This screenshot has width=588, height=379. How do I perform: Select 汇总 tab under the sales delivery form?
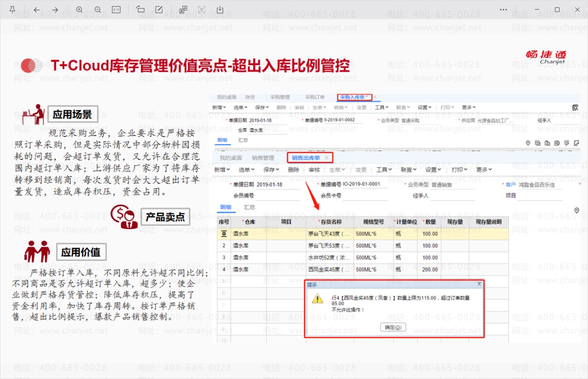[249, 207]
